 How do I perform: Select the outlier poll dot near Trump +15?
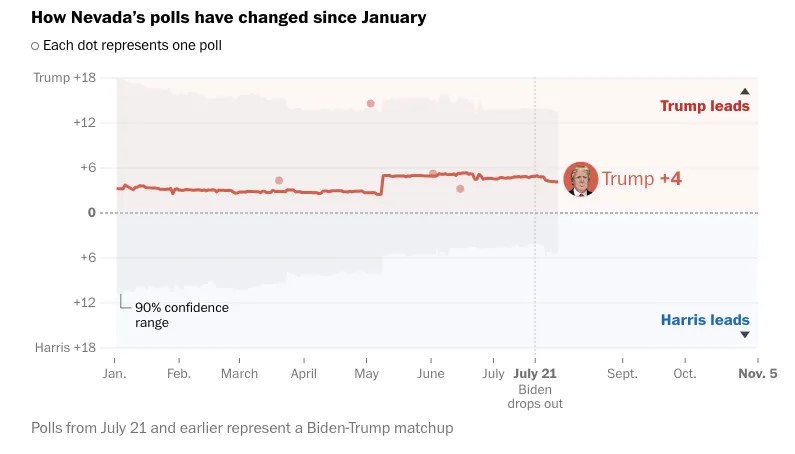371,103
